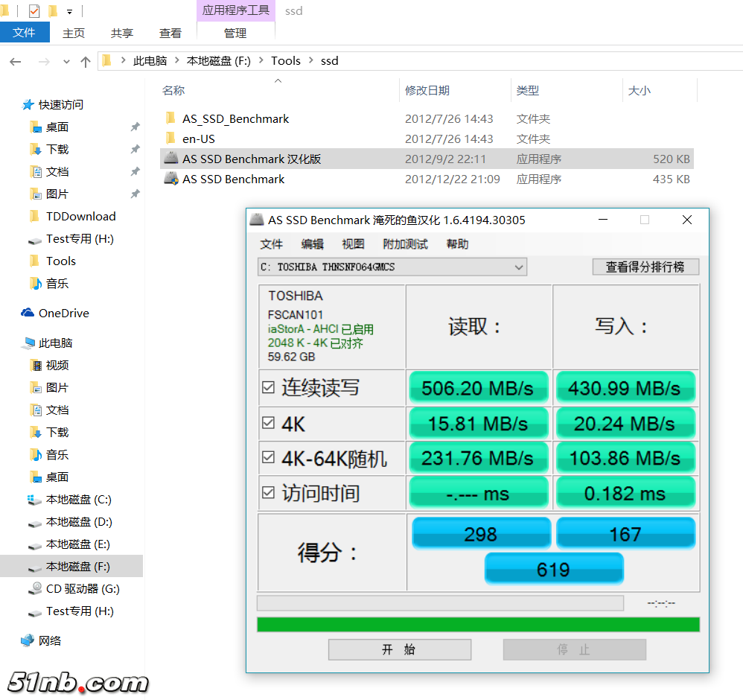Click the AS_SSD_Benchmark folder icon

(x=170, y=118)
